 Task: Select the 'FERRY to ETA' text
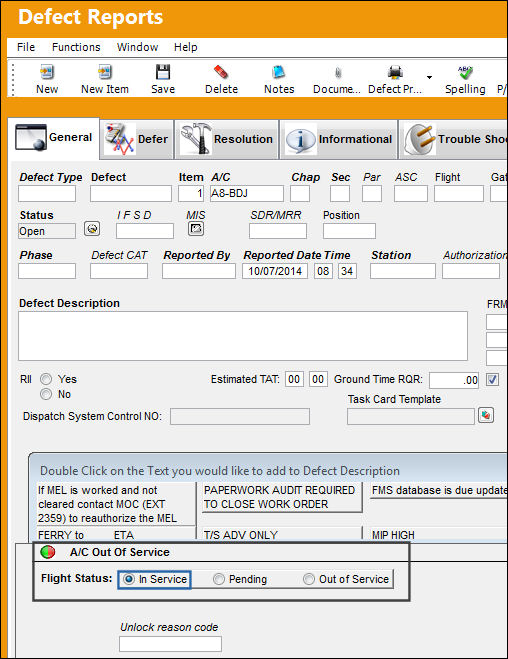click(86, 535)
